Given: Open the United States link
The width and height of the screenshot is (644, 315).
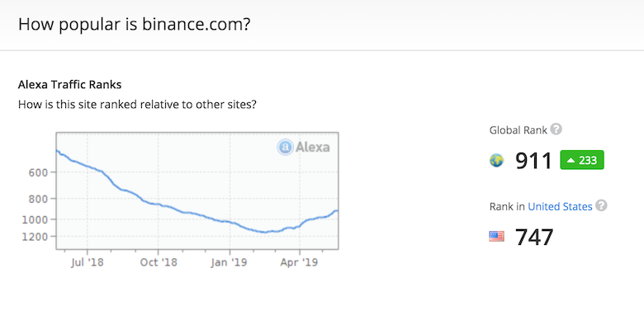Looking at the screenshot, I should coord(560,206).
